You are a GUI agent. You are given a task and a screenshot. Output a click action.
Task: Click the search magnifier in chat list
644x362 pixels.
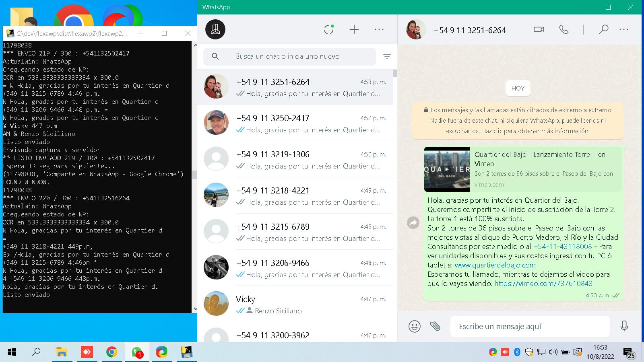215,57
